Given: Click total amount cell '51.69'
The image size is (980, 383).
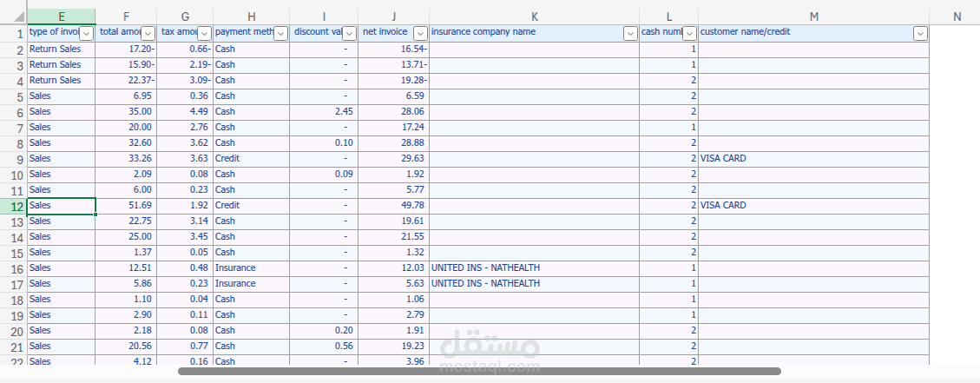Looking at the screenshot, I should point(126,205).
